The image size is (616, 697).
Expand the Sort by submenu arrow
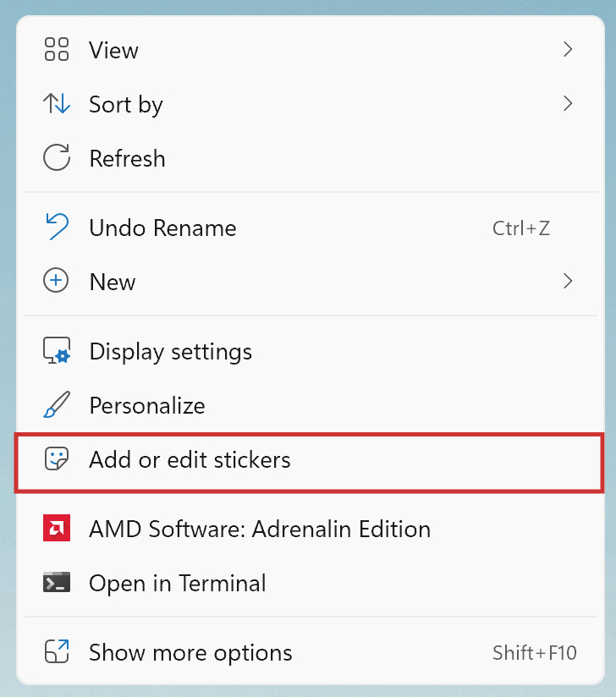568,103
